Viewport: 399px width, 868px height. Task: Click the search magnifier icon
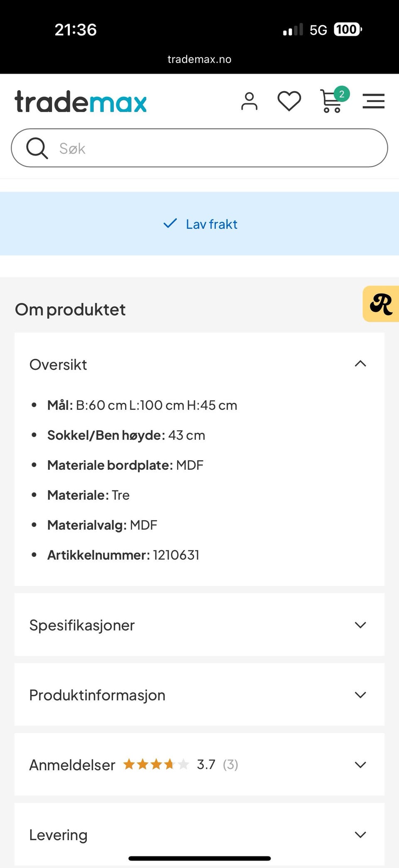(x=37, y=148)
